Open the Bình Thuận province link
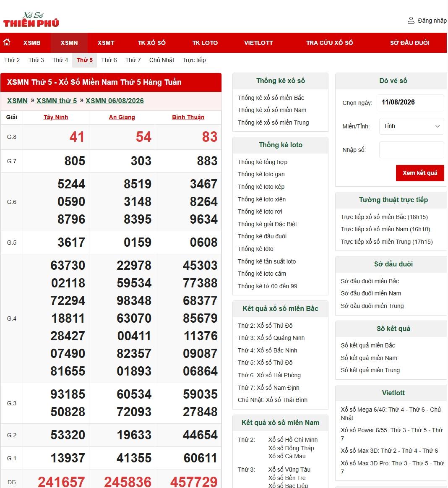 coord(188,117)
